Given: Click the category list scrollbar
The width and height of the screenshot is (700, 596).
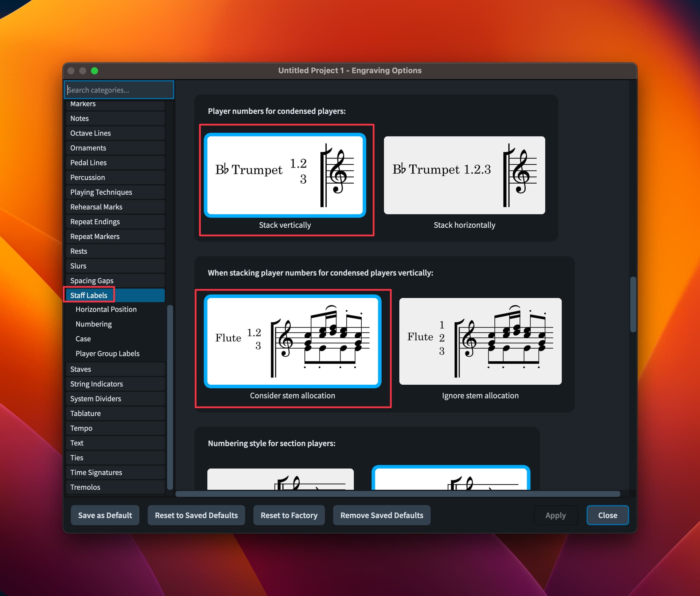Looking at the screenshot, I should (x=170, y=397).
